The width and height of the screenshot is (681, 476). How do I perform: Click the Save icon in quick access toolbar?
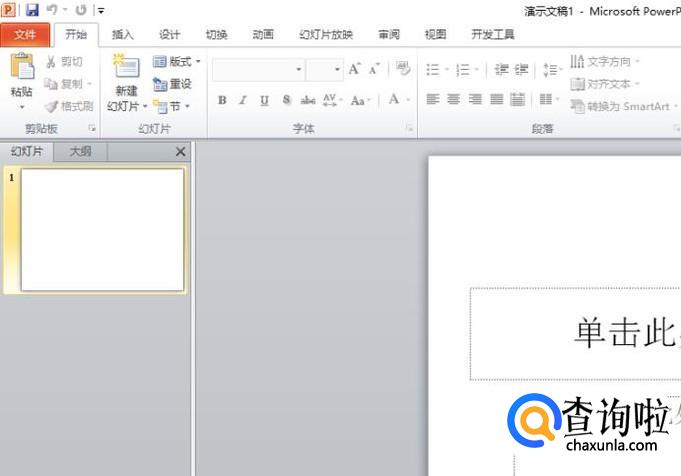[x=32, y=10]
